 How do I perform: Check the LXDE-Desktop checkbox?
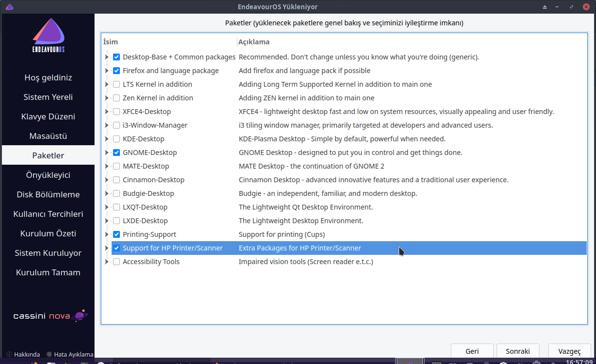pyautogui.click(x=116, y=221)
